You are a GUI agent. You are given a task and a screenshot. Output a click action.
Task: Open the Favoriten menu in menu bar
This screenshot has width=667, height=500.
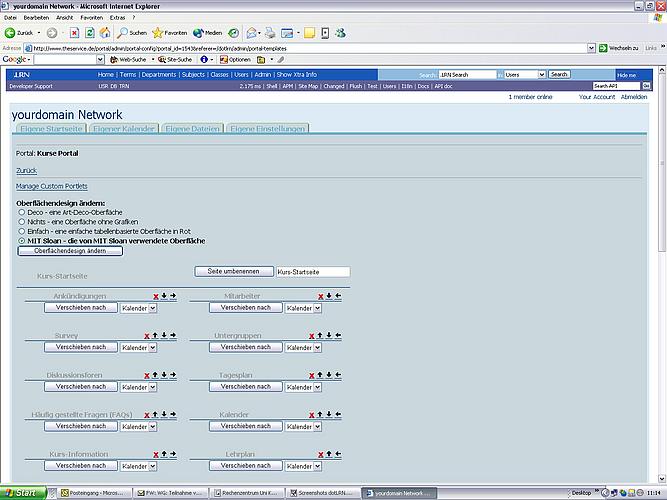(91, 18)
